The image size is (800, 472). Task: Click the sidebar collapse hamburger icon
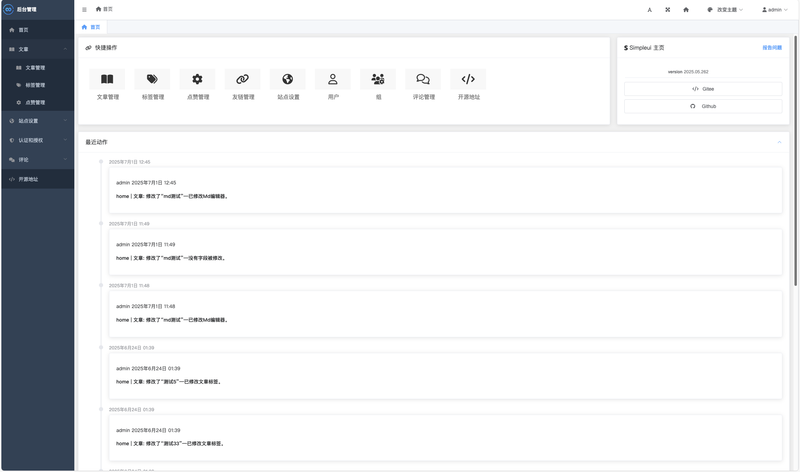pyautogui.click(x=84, y=9)
